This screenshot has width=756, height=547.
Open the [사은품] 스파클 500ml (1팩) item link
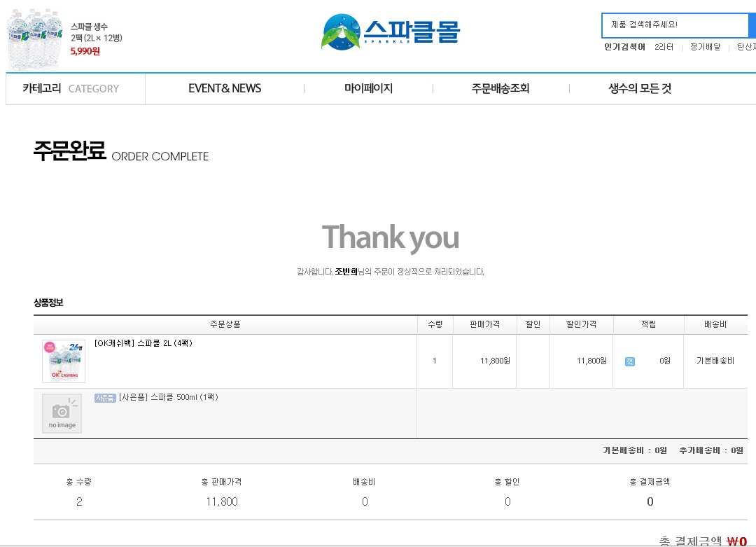coord(169,397)
